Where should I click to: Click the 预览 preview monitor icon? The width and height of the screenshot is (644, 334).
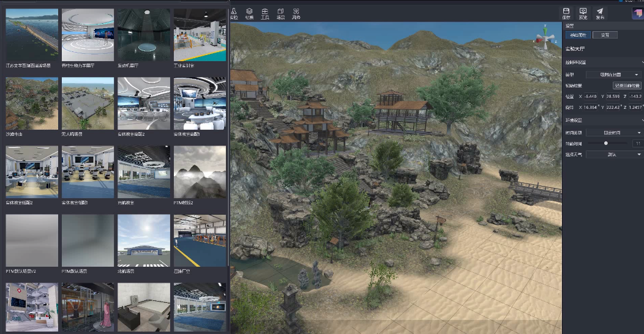pyautogui.click(x=583, y=13)
